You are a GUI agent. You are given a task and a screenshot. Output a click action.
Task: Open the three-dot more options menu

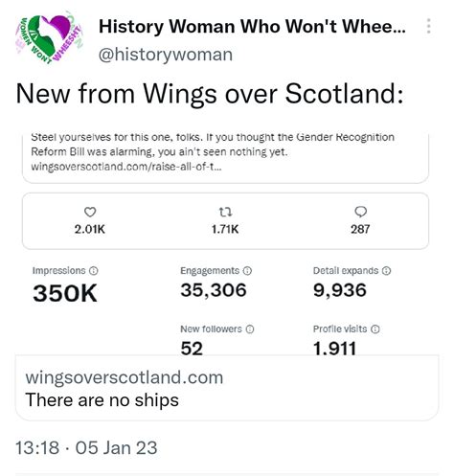pos(428,26)
